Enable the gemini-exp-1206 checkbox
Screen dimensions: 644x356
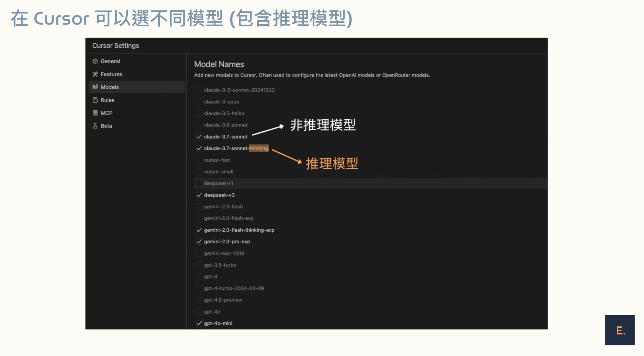199,253
